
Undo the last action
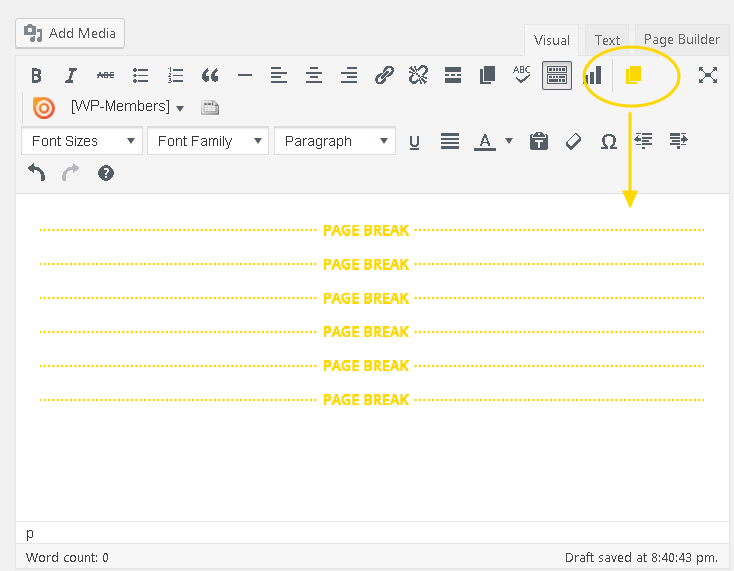pos(37,173)
